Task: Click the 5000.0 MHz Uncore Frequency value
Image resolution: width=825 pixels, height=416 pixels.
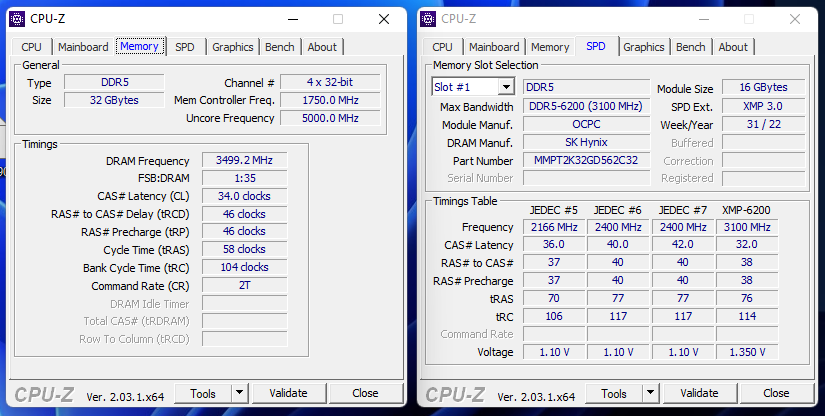Action: point(330,118)
